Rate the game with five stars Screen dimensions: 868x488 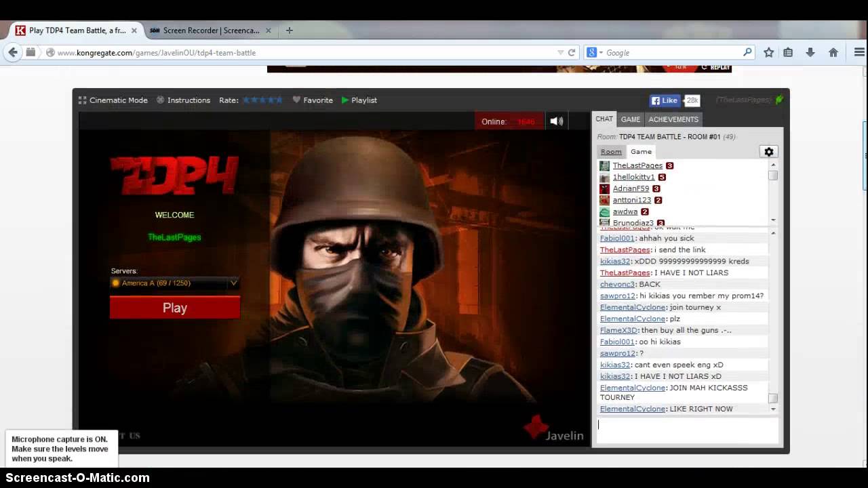pos(278,100)
